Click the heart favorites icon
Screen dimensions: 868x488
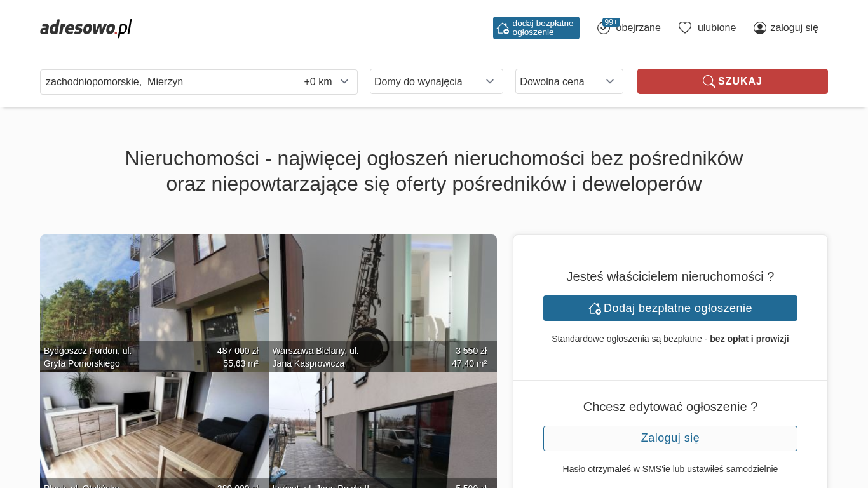point(684,27)
